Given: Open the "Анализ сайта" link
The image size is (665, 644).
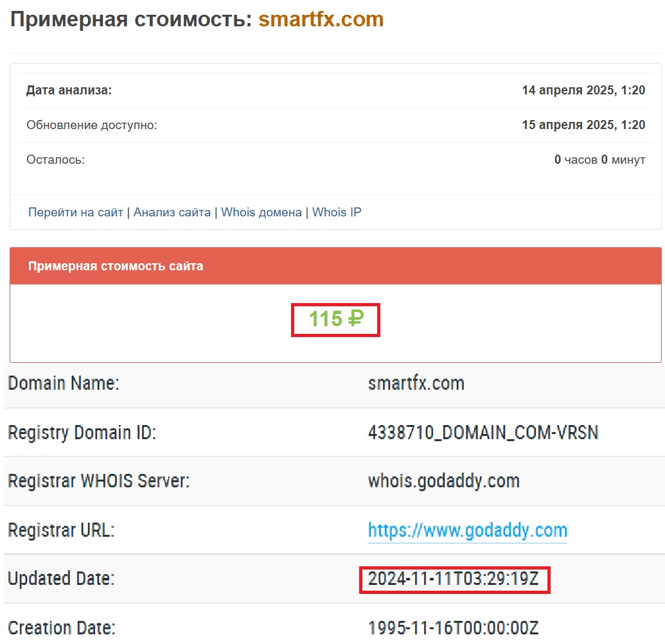Looking at the screenshot, I should click(x=172, y=213).
